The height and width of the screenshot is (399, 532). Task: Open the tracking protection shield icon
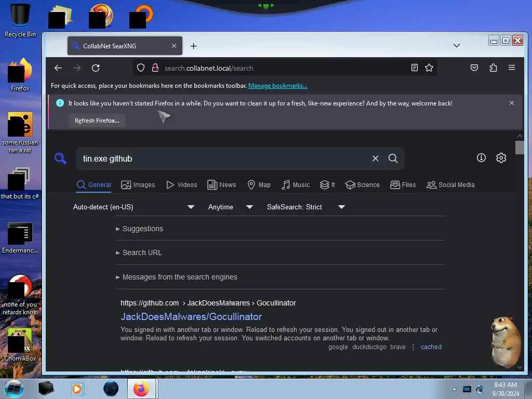(141, 68)
